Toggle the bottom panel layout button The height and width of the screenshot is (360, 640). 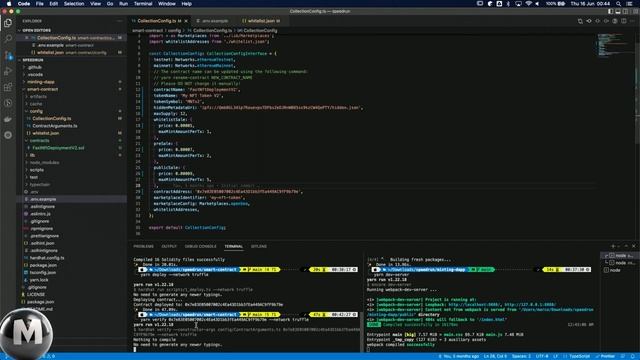618,11
